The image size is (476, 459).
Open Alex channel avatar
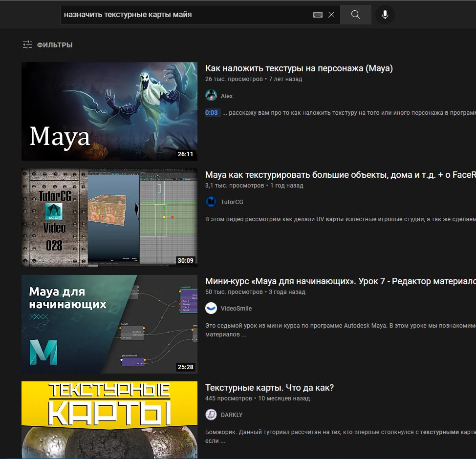(x=211, y=96)
